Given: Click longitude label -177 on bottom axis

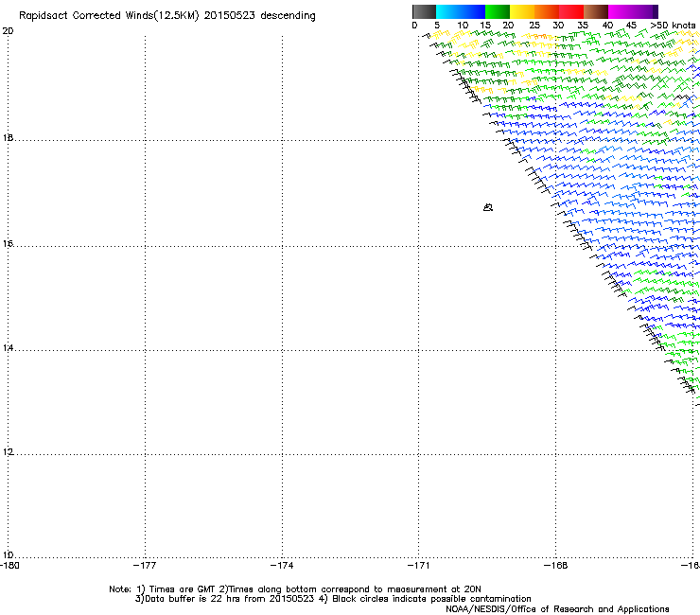Looking at the screenshot, I should [x=145, y=566].
